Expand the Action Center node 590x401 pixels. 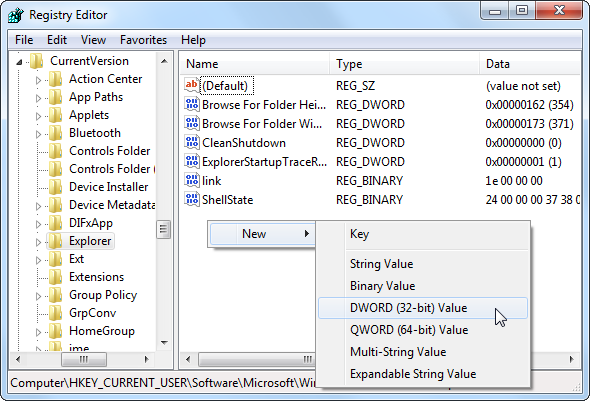coord(38,80)
